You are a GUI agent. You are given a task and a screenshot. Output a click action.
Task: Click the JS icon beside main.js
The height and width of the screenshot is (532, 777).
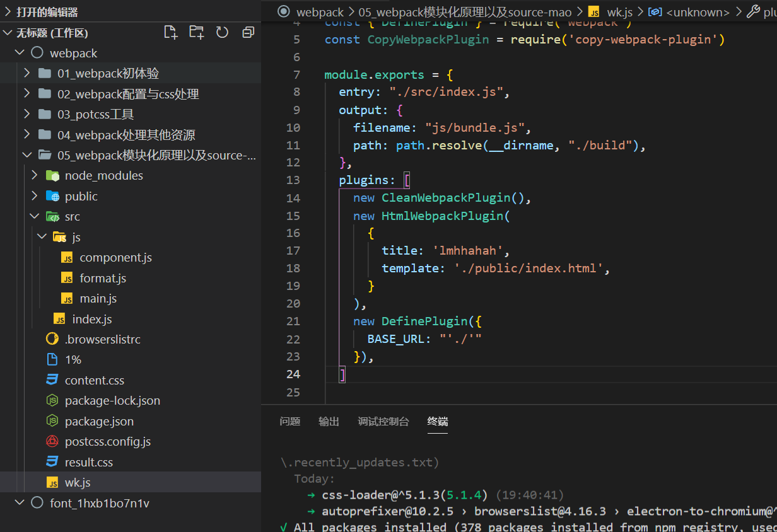pyautogui.click(x=67, y=298)
